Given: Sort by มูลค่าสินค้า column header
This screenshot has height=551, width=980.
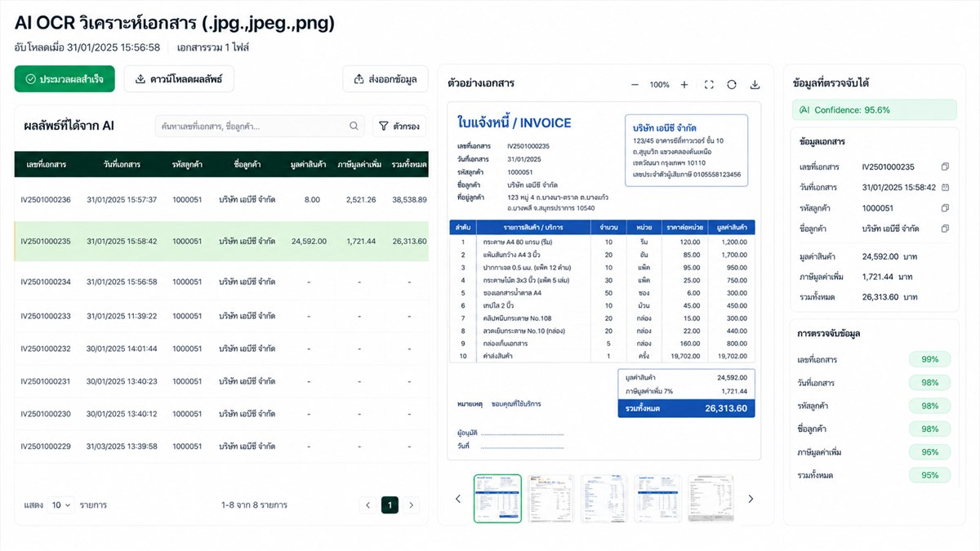Looking at the screenshot, I should (x=310, y=164).
